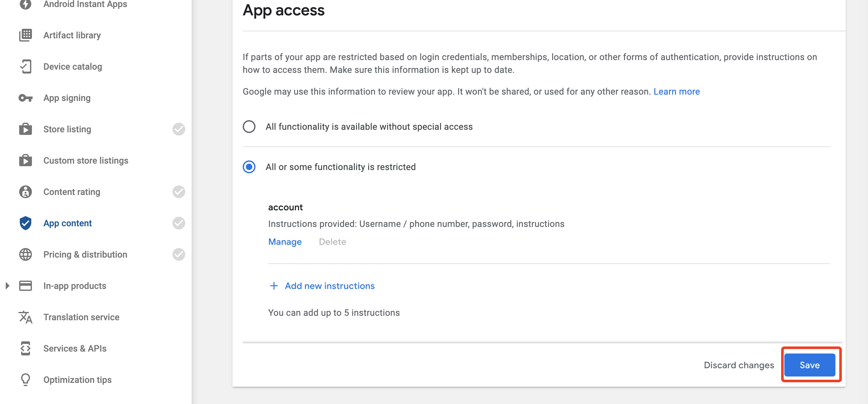Click the Content rating person icon
This screenshot has height=404, width=868.
[x=25, y=191]
